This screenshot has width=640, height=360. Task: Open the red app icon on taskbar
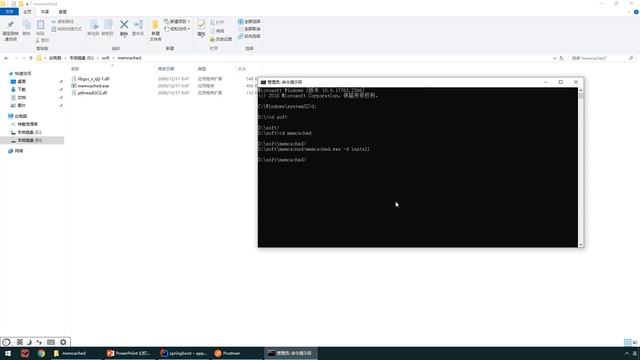point(25,353)
